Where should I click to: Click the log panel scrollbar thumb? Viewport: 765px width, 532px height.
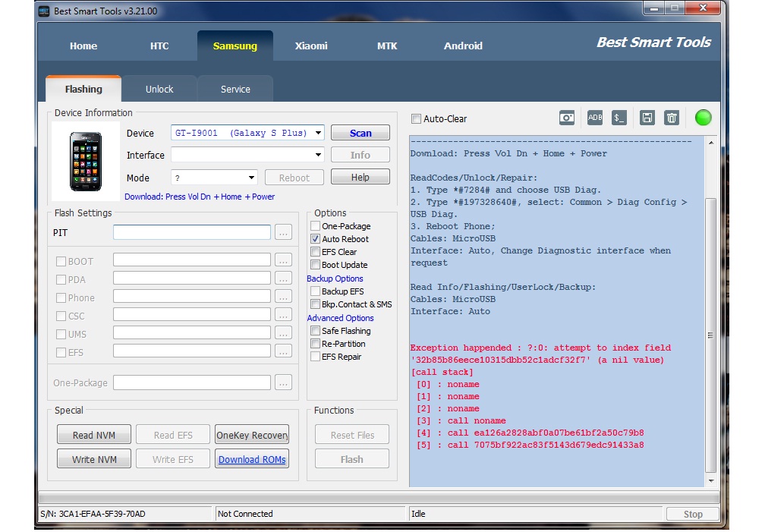coord(711,335)
